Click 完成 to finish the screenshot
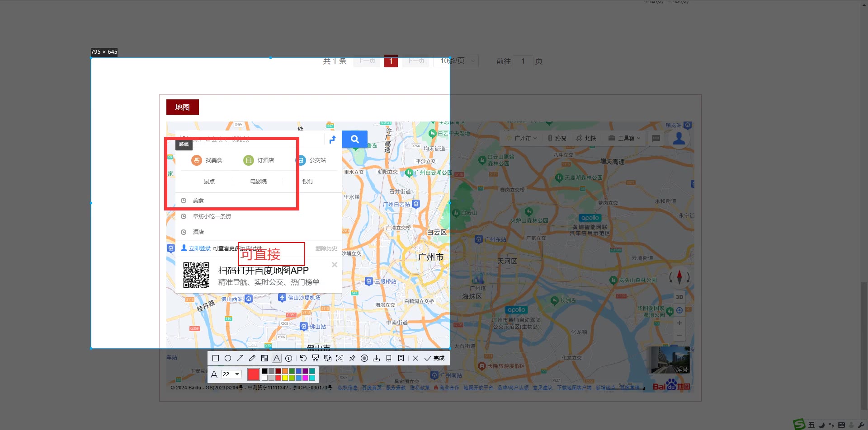Viewport: 868px width, 430px height. pyautogui.click(x=434, y=358)
